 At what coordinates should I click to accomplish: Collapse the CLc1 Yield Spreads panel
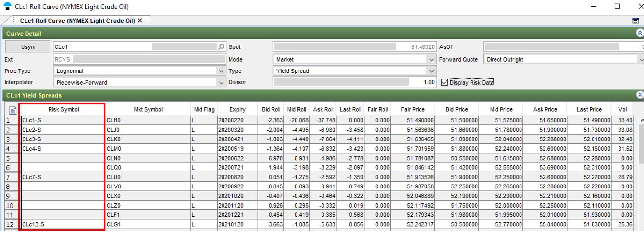click(639, 95)
